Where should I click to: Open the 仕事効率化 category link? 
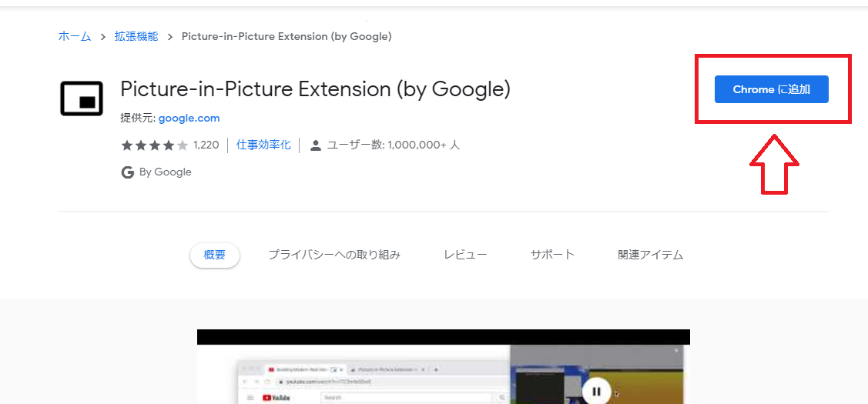pos(263,145)
